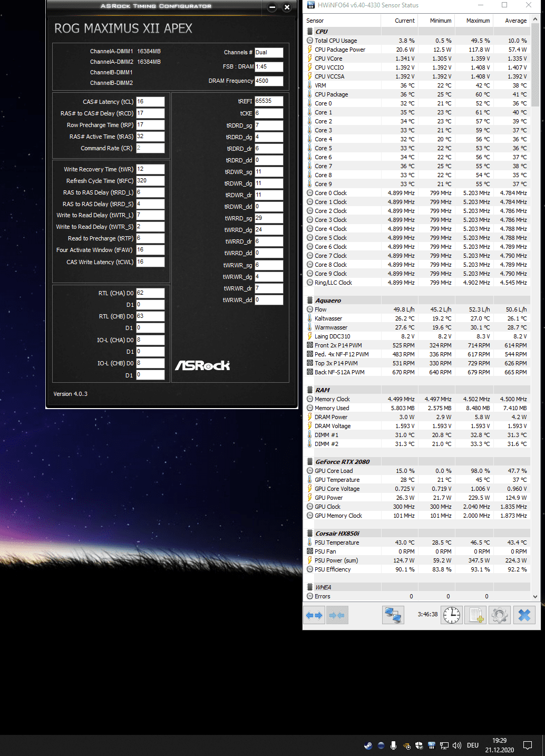Viewport: 545px width, 756px height.
Task: Click the DRAM Frequency field
Action: [x=269, y=81]
